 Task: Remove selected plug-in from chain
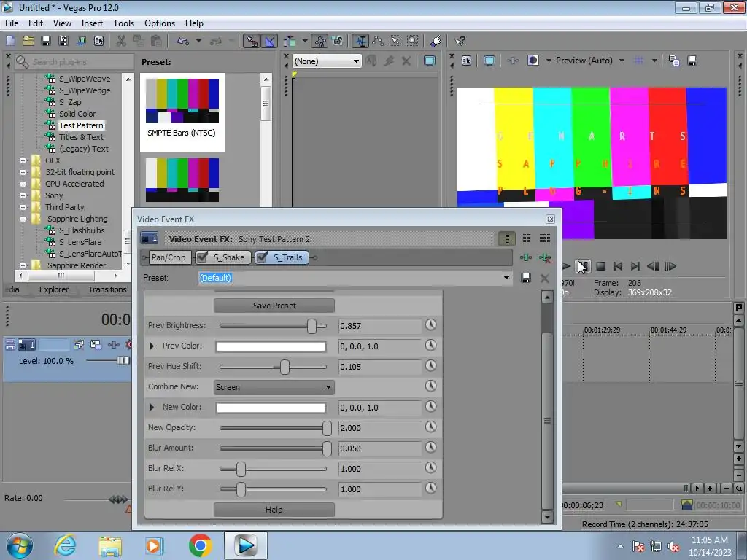pos(545,257)
